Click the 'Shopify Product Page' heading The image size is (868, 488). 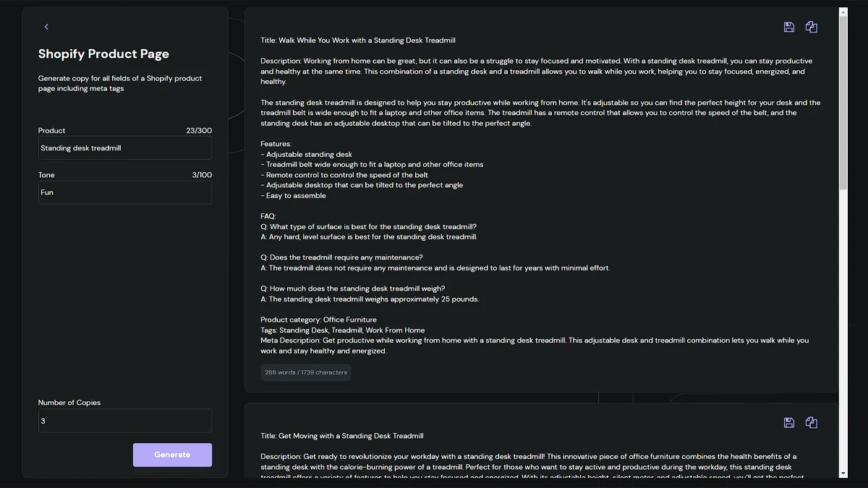coord(103,53)
